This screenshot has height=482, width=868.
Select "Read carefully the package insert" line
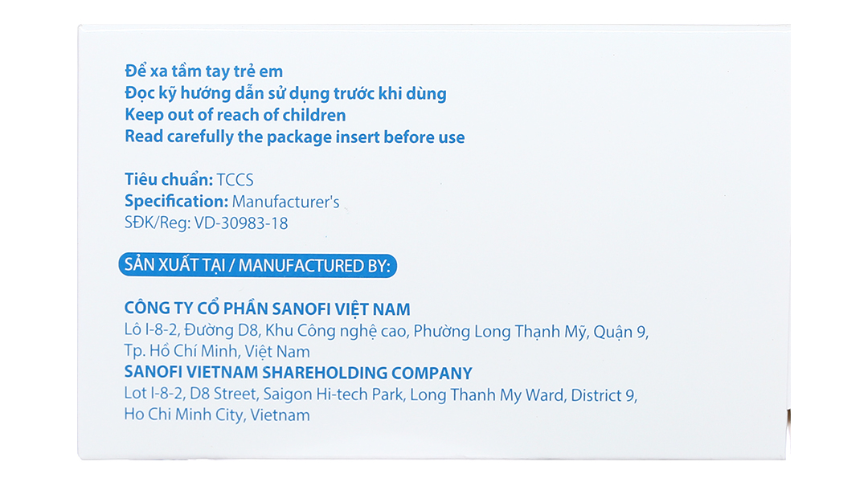point(294,137)
